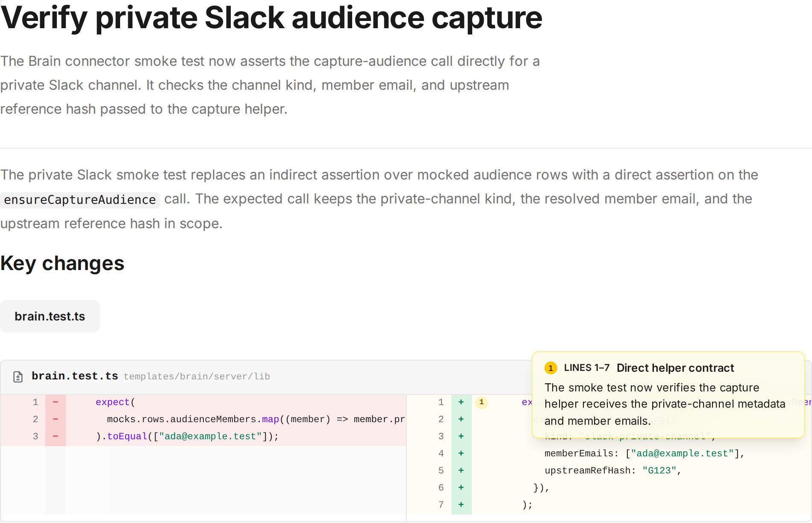Click the ensureCaptureAudience inline code

click(80, 200)
